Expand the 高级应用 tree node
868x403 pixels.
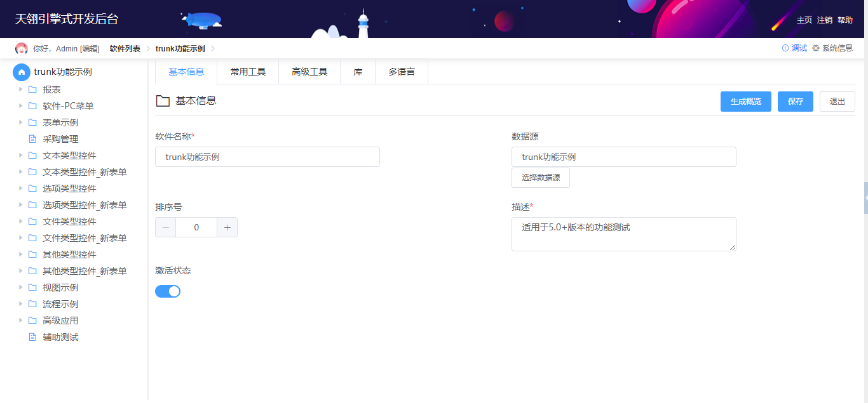coord(21,320)
